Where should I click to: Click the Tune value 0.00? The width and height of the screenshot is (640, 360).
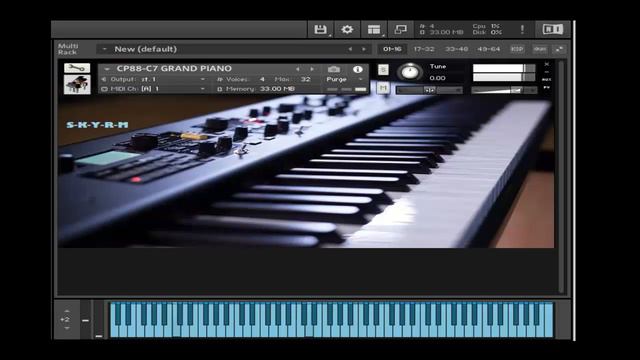(x=437, y=78)
